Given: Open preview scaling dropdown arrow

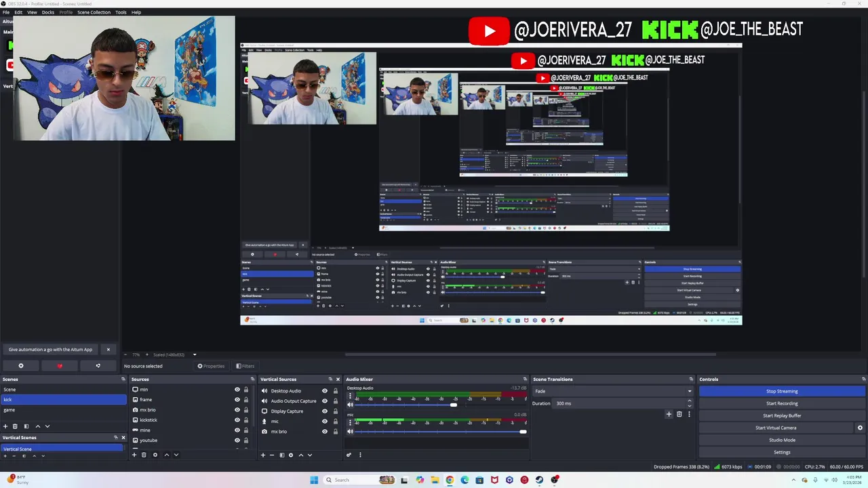Looking at the screenshot, I should [x=195, y=354].
